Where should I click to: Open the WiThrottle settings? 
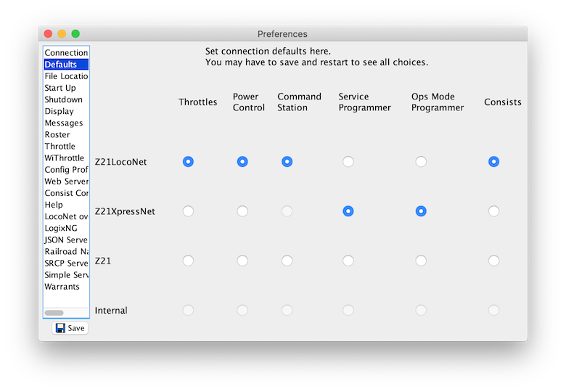[x=66, y=158]
